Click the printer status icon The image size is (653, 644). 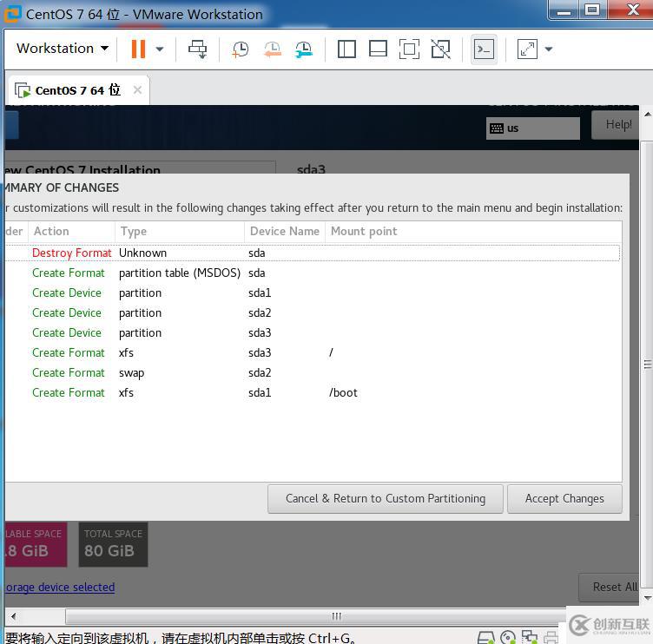[x=551, y=637]
